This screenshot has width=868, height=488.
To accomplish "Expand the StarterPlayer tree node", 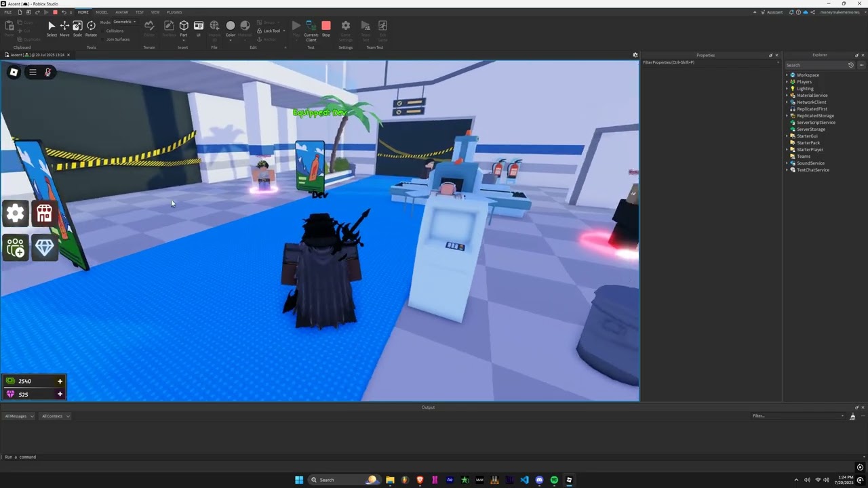I will [x=787, y=150].
